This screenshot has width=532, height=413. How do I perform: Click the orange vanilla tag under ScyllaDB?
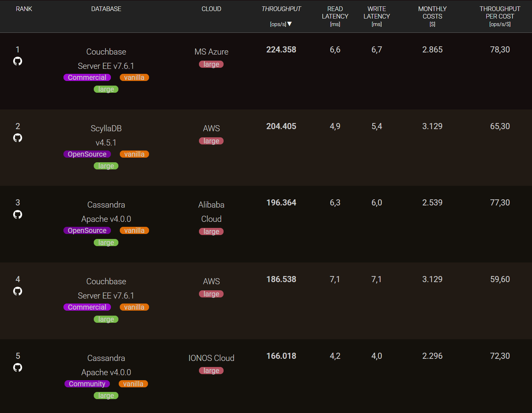click(134, 154)
